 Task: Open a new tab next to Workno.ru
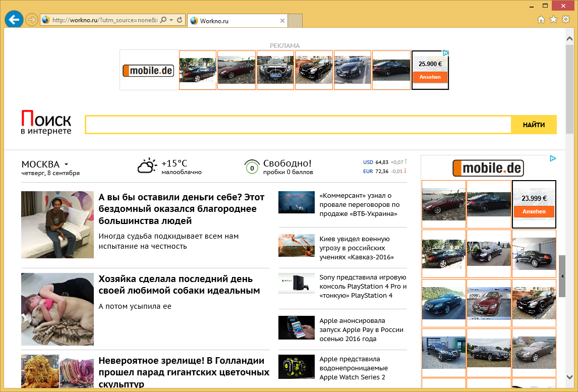[x=296, y=21]
